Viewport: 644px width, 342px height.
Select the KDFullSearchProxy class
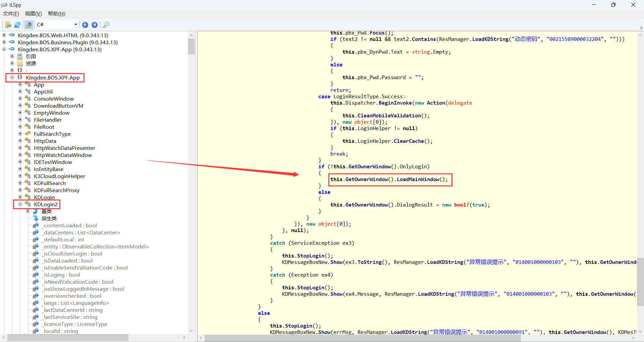[57, 190]
